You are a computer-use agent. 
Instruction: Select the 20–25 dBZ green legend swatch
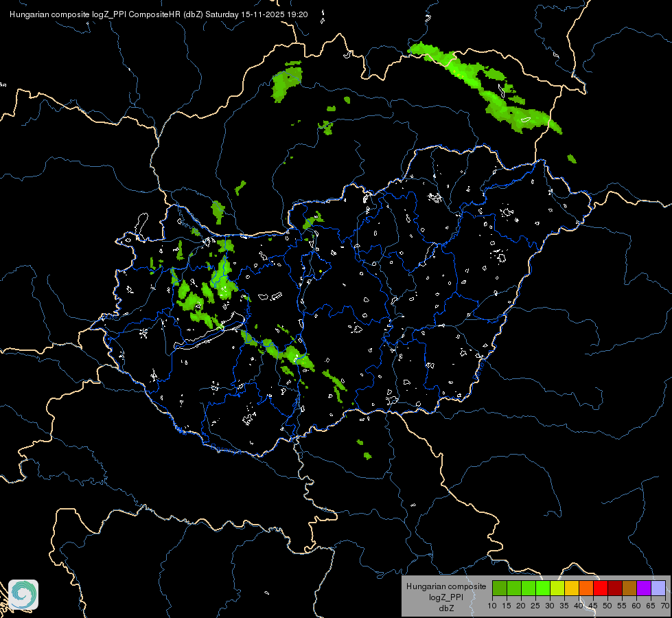(x=529, y=588)
